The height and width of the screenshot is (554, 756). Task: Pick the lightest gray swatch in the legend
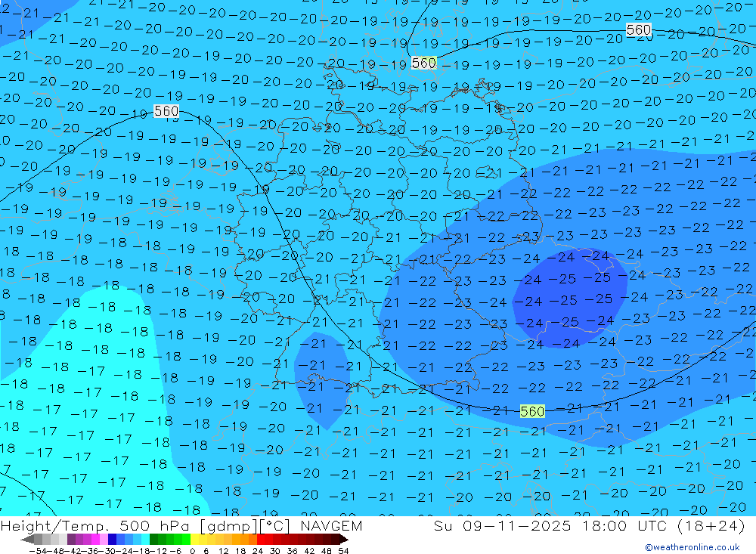(x=64, y=539)
